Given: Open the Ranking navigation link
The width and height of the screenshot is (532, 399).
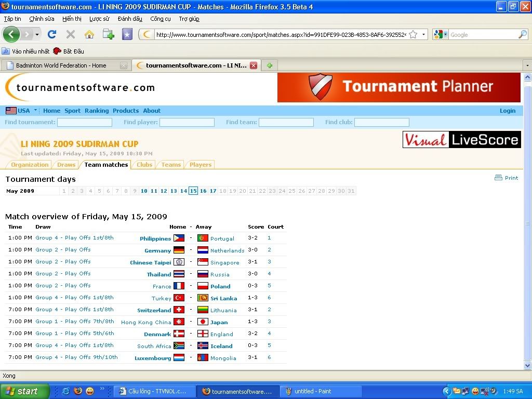Looking at the screenshot, I should point(97,111).
